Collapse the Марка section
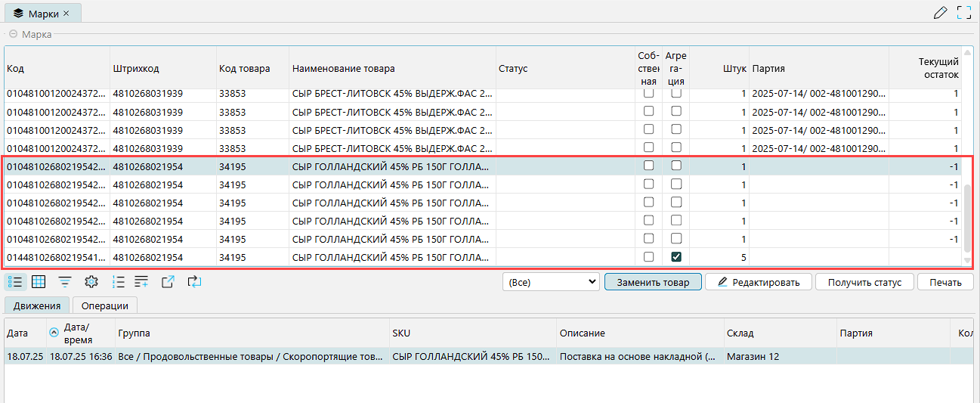Screen dimensions: 980x403 click(x=13, y=34)
